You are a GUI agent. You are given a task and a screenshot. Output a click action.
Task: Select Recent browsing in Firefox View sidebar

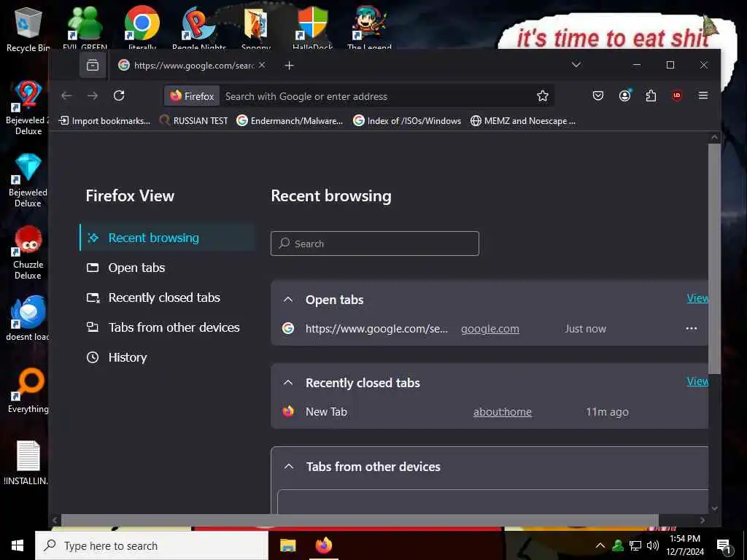(x=167, y=238)
